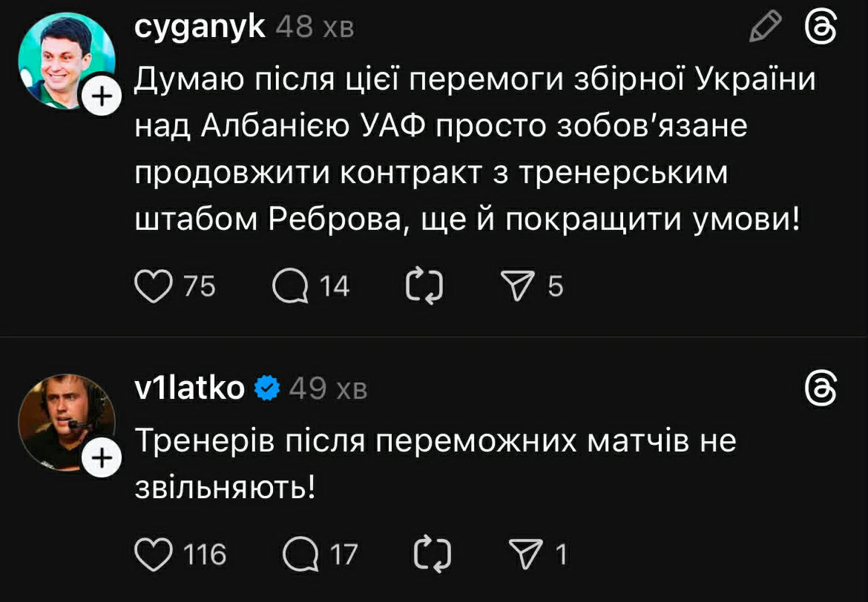Click the blue verified badge next to v1latko

tap(267, 388)
